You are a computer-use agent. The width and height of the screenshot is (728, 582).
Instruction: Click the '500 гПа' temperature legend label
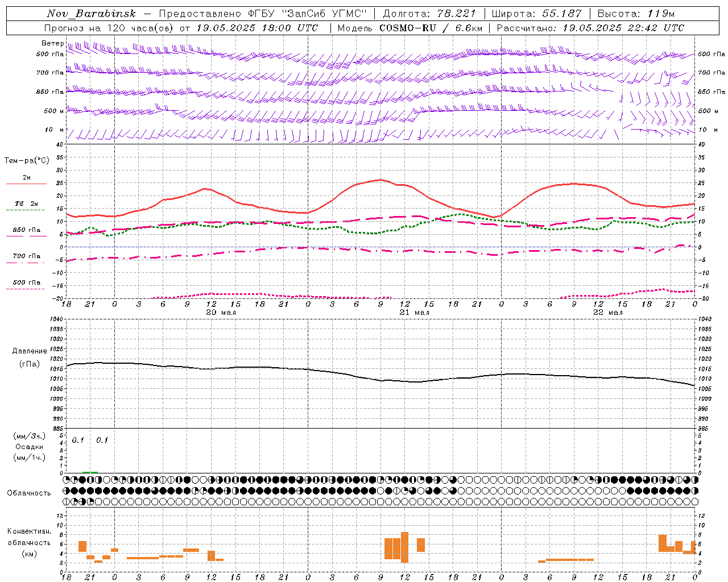(27, 282)
